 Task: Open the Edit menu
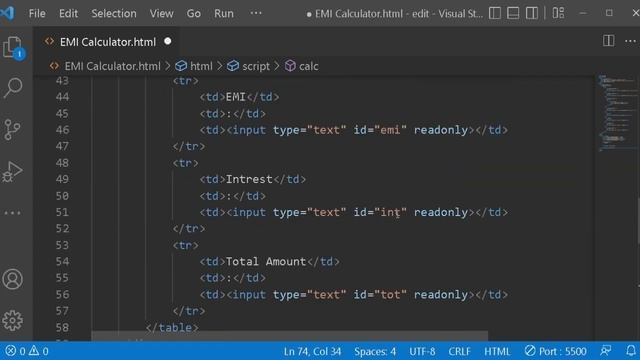tap(68, 13)
